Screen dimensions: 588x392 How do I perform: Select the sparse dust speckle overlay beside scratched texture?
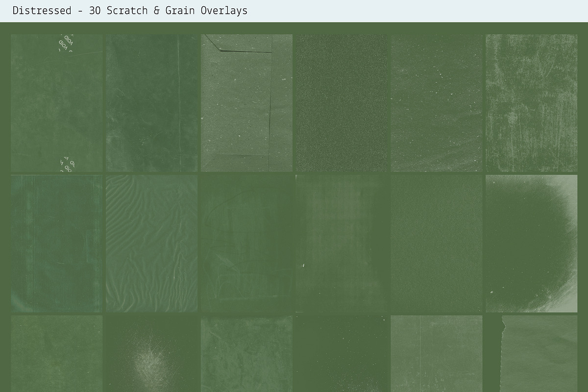437,103
